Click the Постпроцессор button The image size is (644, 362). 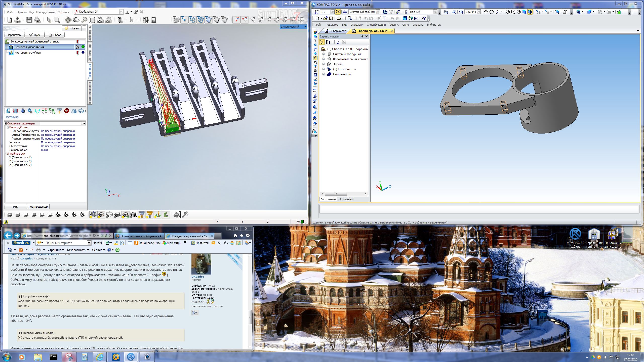[x=38, y=207]
